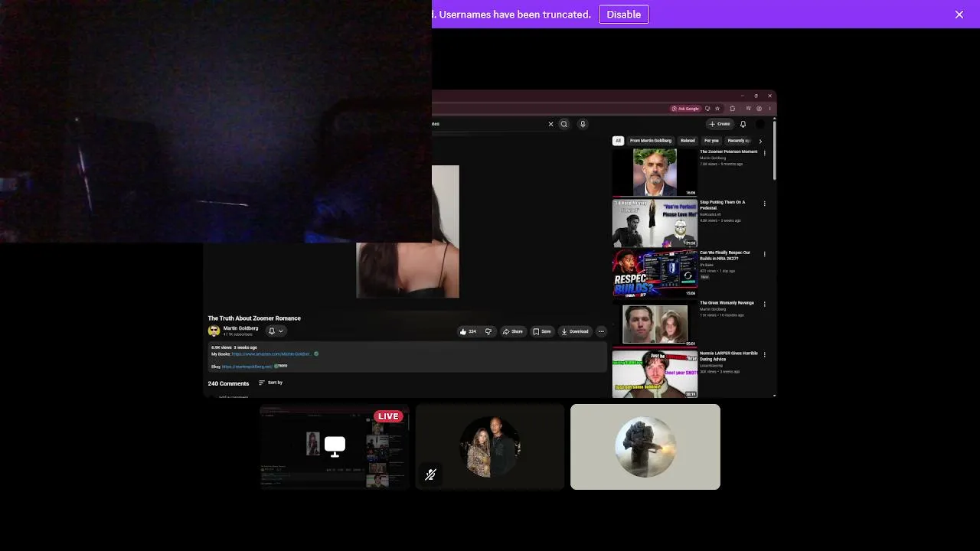Viewport: 980px width, 551px height.
Task: Open The Zoomer Peterson Moment thumbnail
Action: tap(655, 172)
